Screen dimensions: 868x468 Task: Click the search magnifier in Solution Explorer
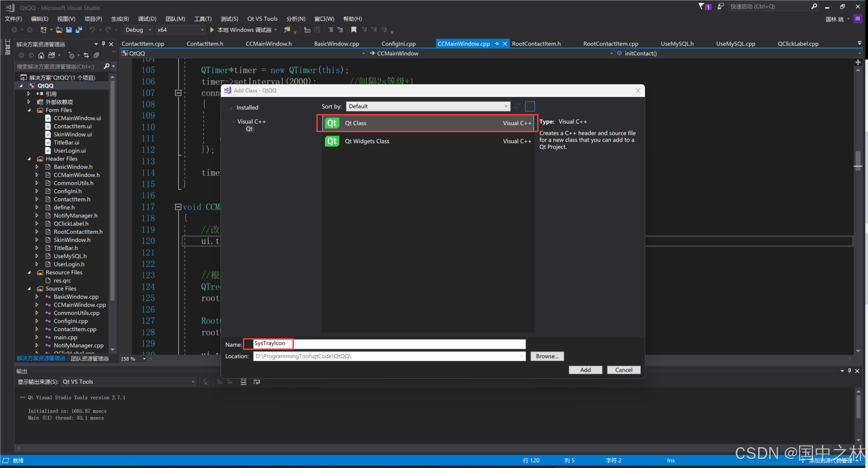point(107,66)
